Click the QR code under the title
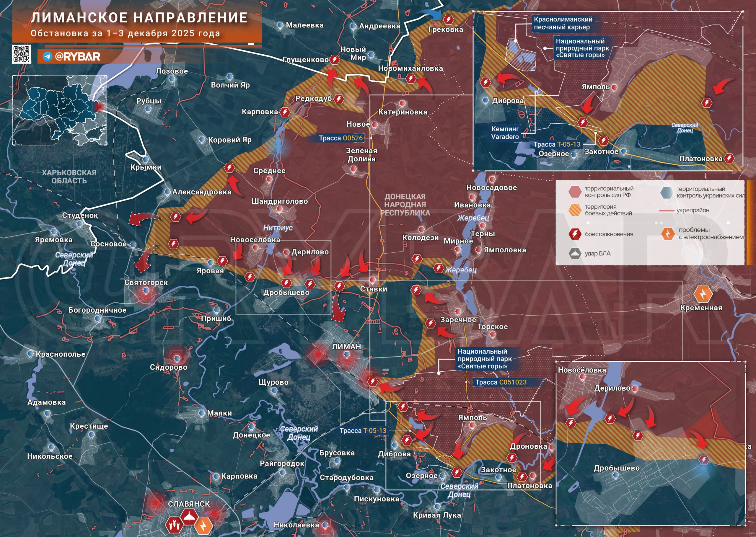The height and width of the screenshot is (537, 756). pos(22,54)
